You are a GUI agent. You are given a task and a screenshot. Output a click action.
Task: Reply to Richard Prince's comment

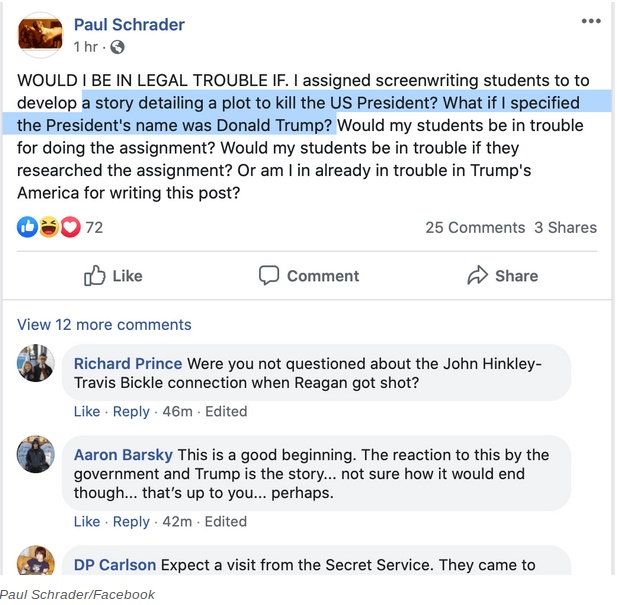click(x=131, y=411)
